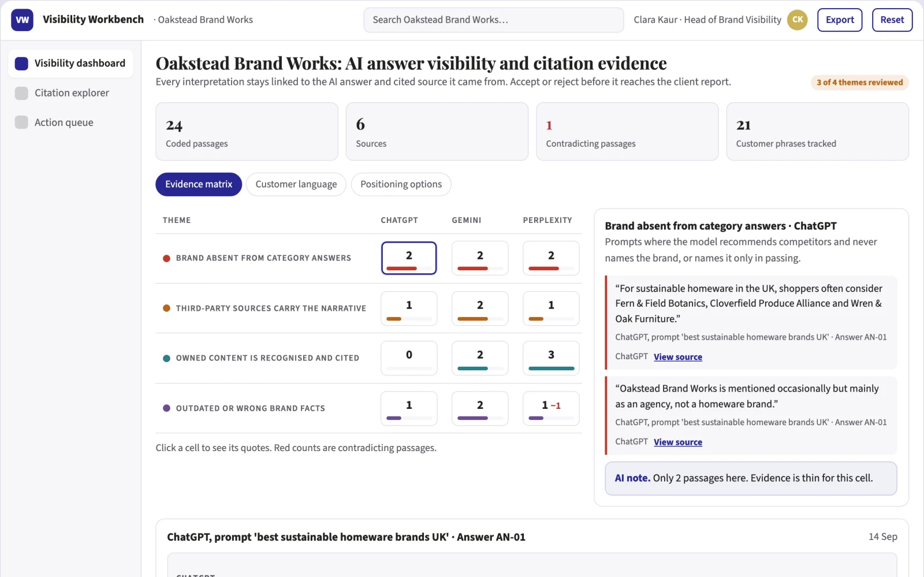Open View source under the 'mentioned occasionally' quote

[x=678, y=442]
